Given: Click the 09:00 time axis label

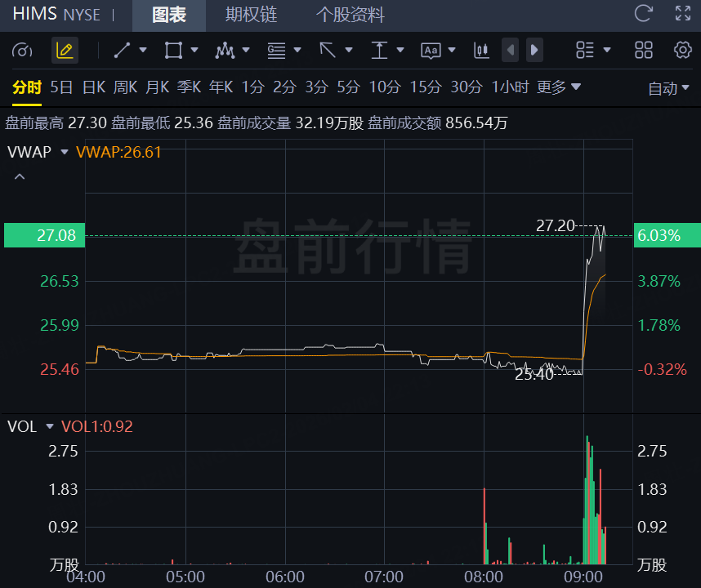Looking at the screenshot, I should (583, 577).
